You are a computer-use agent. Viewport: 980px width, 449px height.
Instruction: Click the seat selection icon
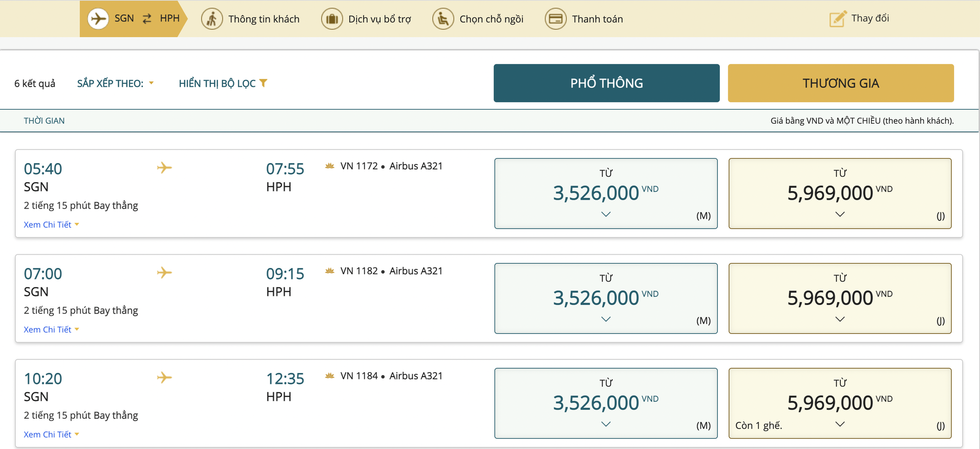(443, 19)
